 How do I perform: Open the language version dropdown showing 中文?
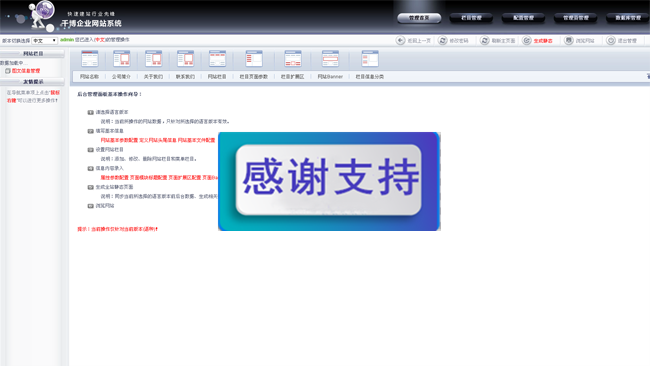click(44, 41)
